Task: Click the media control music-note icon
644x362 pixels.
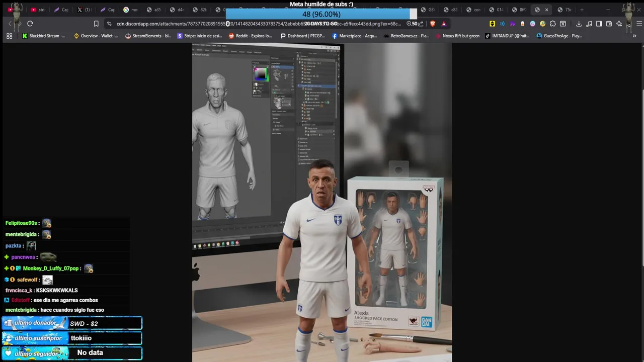Action: 589,24
